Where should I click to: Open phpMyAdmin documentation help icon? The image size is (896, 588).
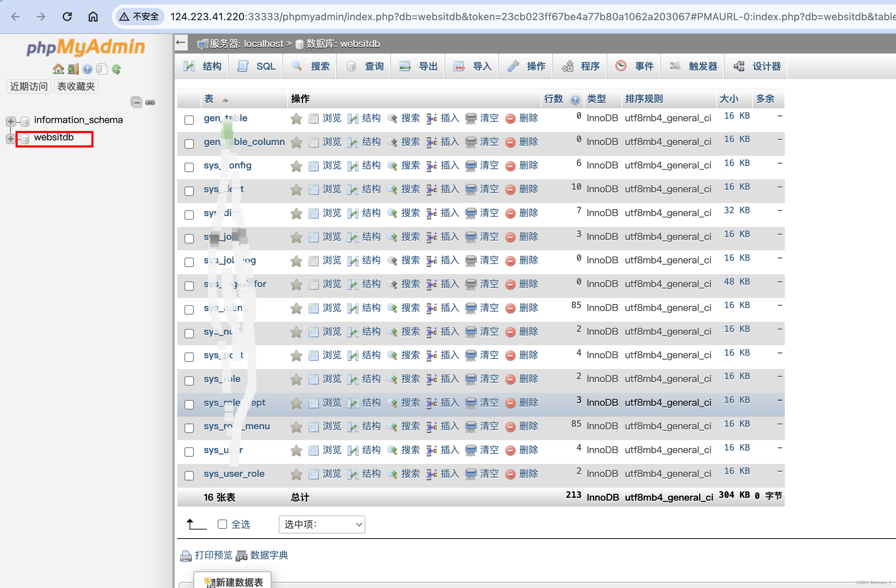coord(87,69)
